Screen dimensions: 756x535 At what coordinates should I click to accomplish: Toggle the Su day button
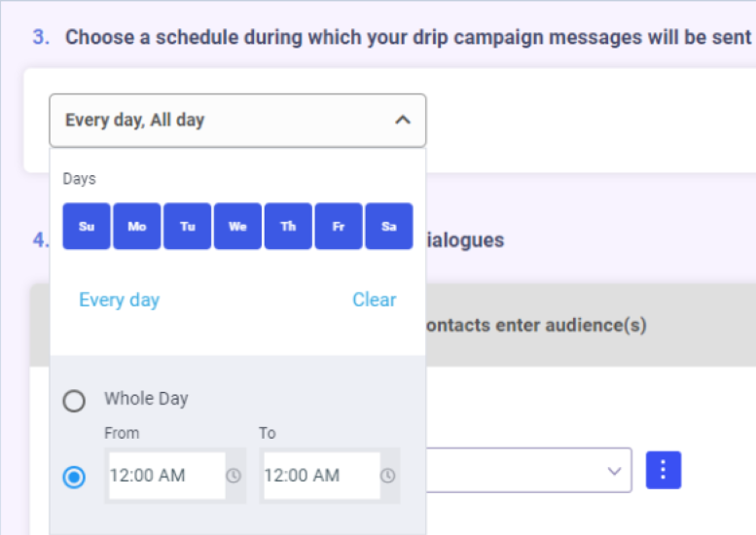point(87,227)
